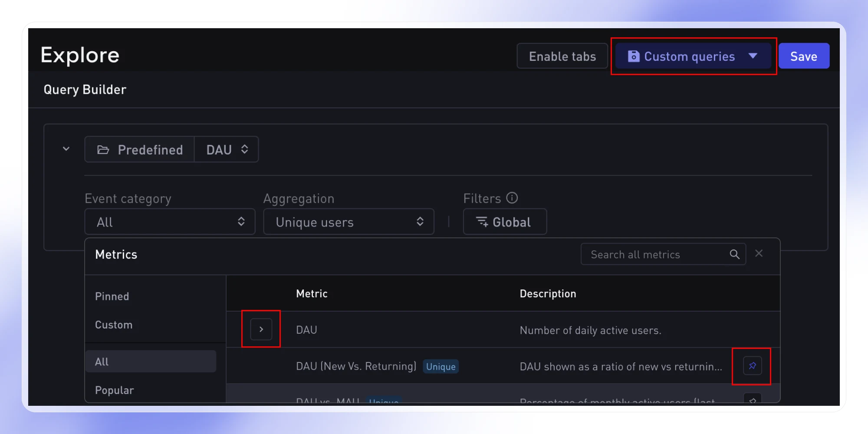Click the Global filter funnel icon
The width and height of the screenshot is (868, 434).
[482, 222]
